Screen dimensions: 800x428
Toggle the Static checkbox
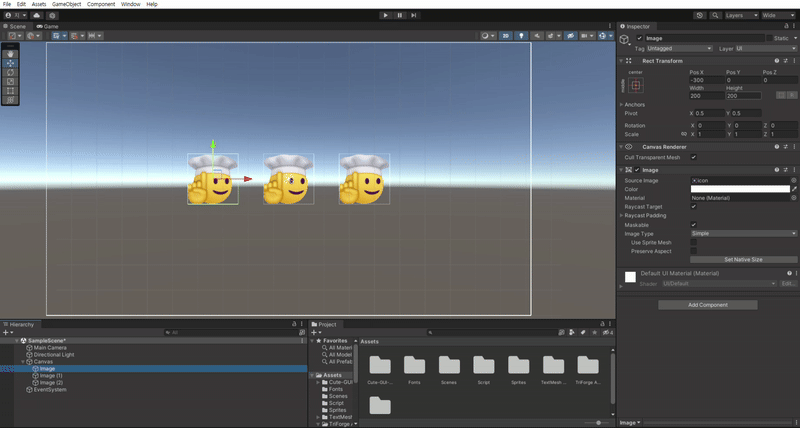pyautogui.click(x=769, y=38)
